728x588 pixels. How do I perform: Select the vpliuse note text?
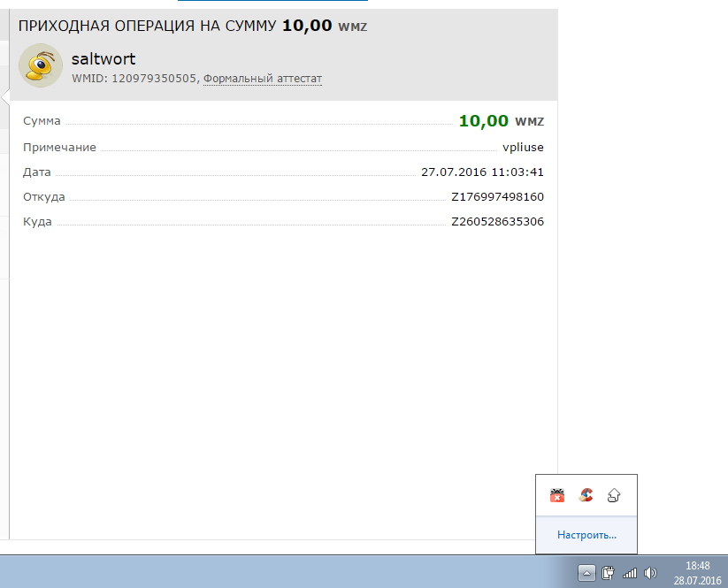coord(523,147)
